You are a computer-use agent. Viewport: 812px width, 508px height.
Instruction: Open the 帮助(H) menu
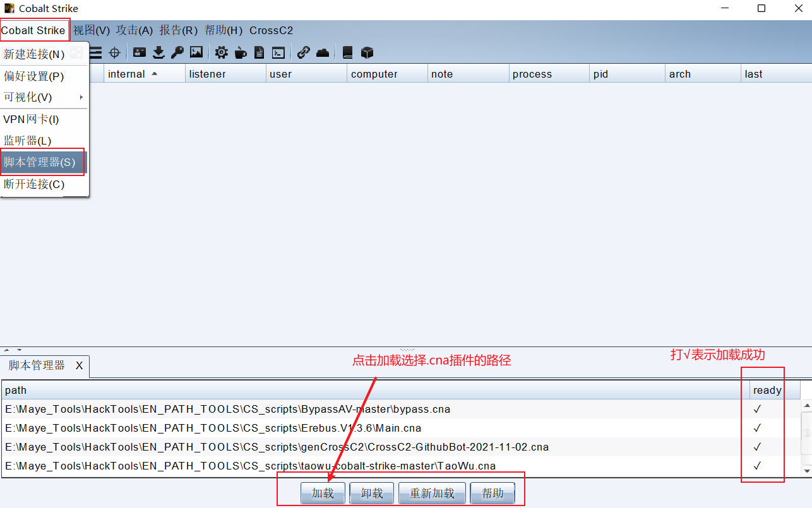click(x=224, y=30)
